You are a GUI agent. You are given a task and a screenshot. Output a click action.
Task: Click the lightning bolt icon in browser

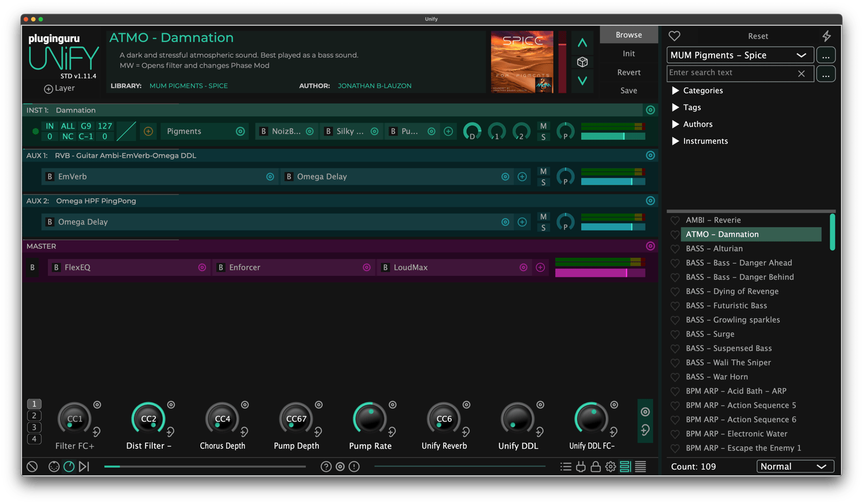(x=826, y=36)
